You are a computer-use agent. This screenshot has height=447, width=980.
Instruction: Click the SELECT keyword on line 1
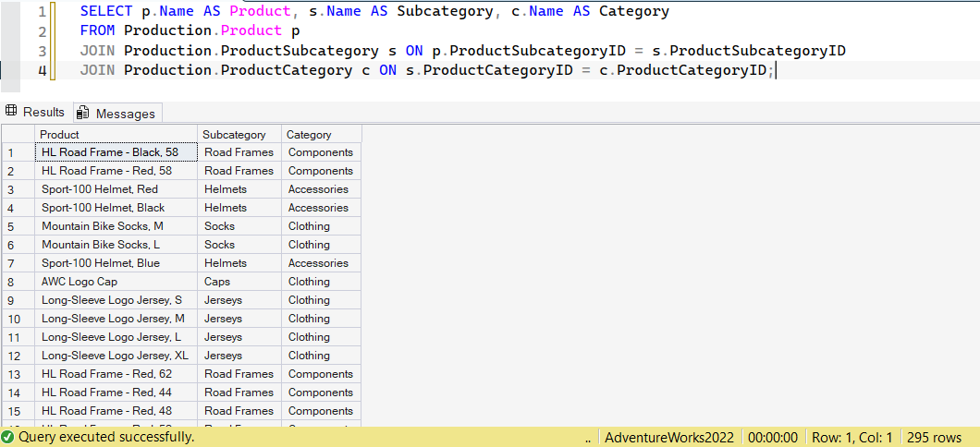pyautogui.click(x=106, y=11)
